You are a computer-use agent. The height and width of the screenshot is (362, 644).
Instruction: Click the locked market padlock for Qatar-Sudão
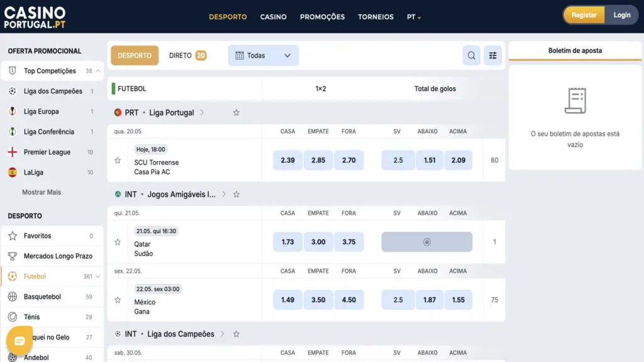click(427, 242)
